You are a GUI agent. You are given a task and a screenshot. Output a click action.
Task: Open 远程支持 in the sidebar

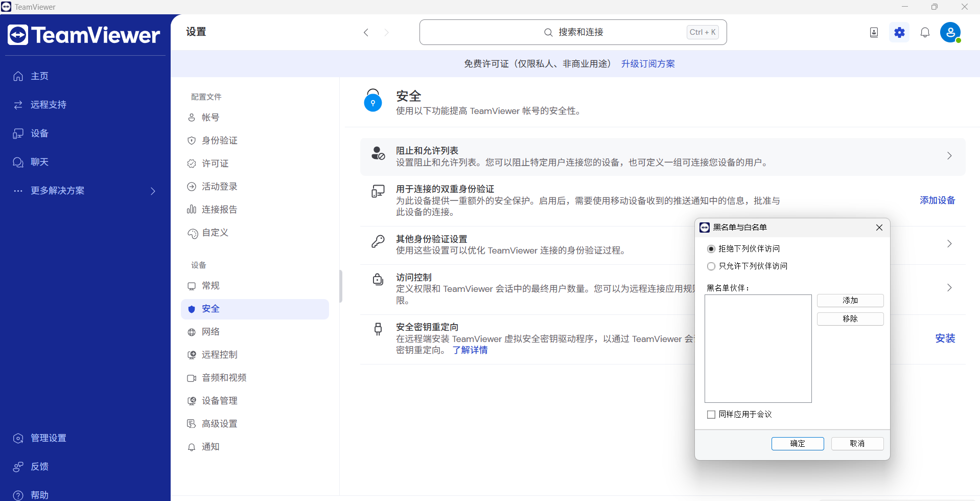coord(85,105)
